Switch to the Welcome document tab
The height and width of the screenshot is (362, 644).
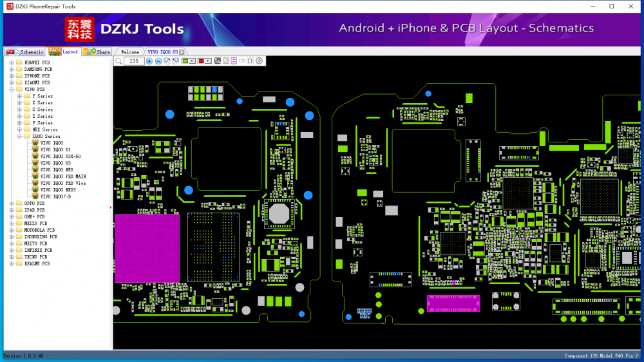pyautogui.click(x=130, y=52)
